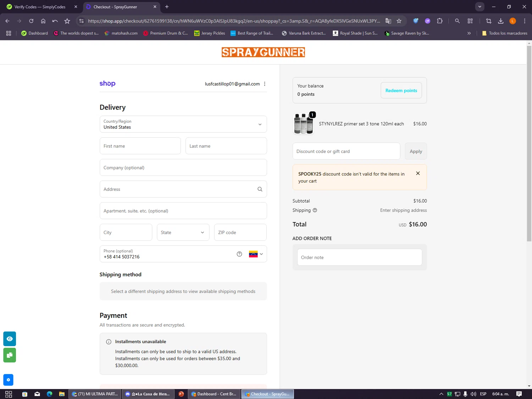Open site information icon in address bar

[82, 21]
